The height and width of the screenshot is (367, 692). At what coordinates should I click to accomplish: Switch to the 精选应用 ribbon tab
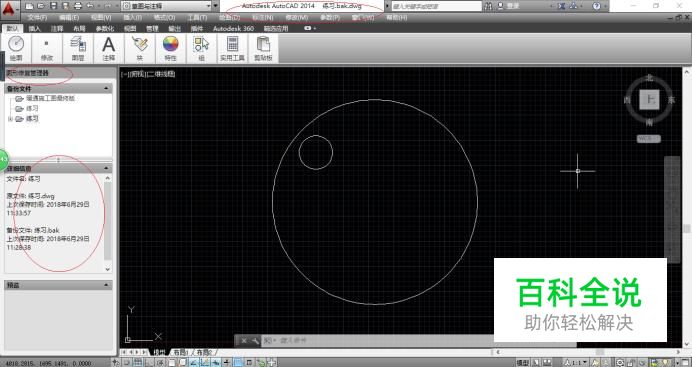tap(276, 28)
